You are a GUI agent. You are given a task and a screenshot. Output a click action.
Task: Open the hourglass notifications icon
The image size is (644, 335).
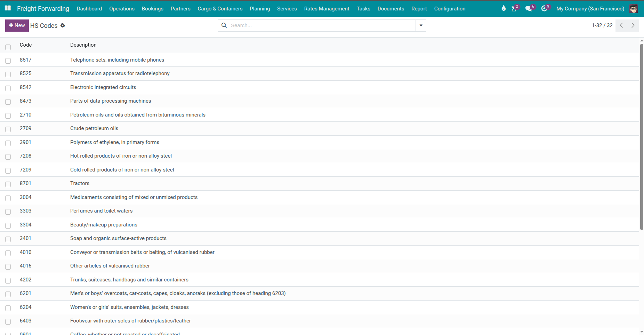point(514,9)
